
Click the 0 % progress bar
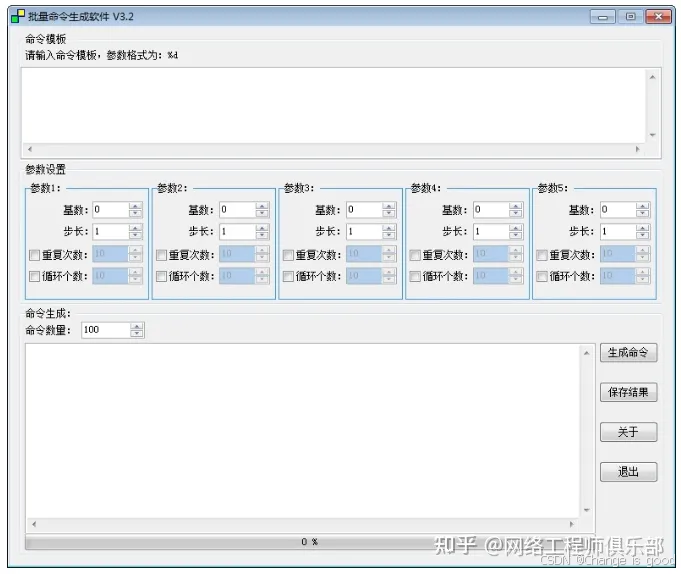click(310, 542)
